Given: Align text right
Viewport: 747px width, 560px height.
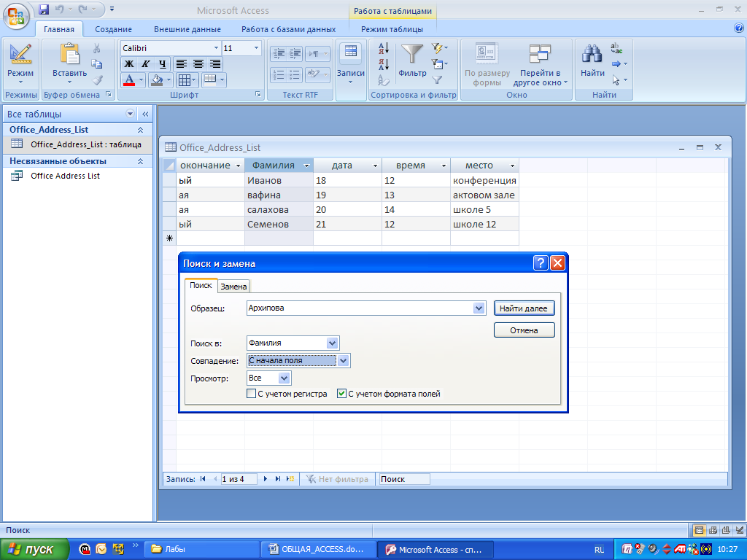Looking at the screenshot, I should click(x=215, y=64).
